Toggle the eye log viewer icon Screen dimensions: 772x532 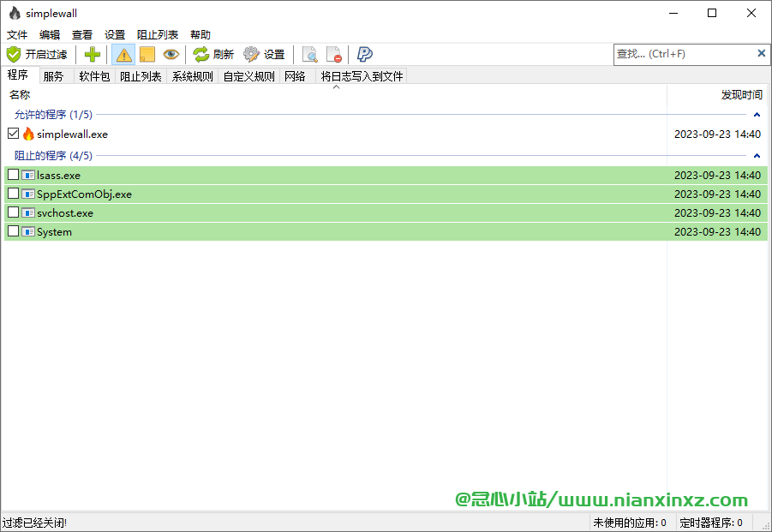click(x=171, y=54)
